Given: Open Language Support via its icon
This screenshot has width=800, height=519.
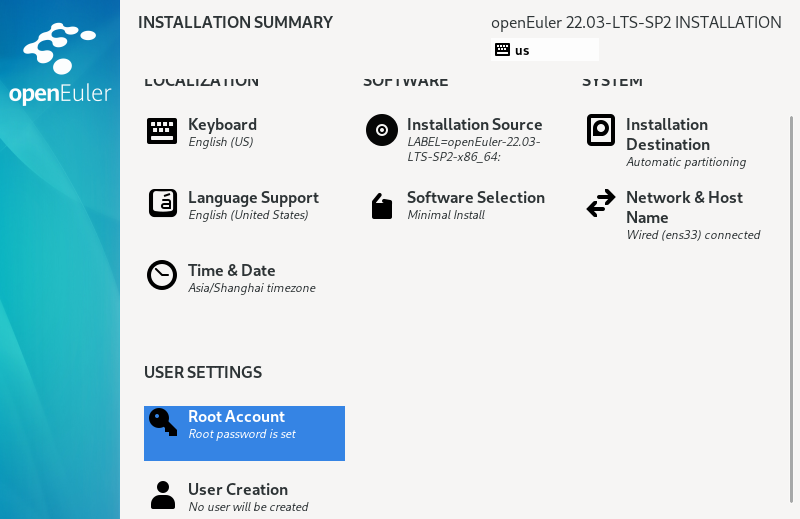Looking at the screenshot, I should (x=162, y=203).
